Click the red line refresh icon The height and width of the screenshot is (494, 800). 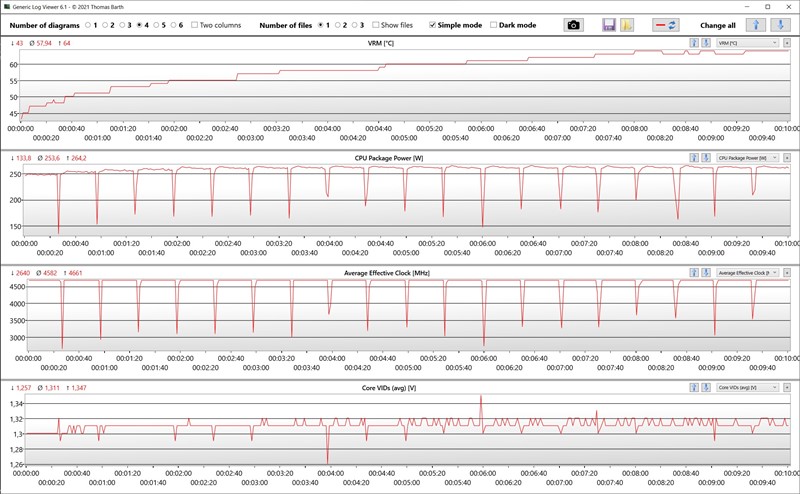click(x=666, y=24)
